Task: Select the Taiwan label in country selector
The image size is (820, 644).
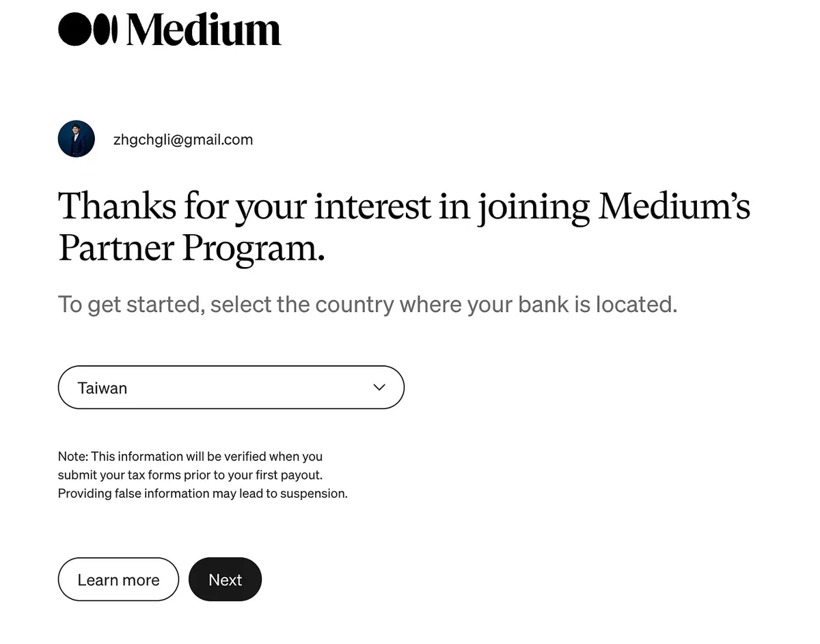Action: (x=102, y=388)
